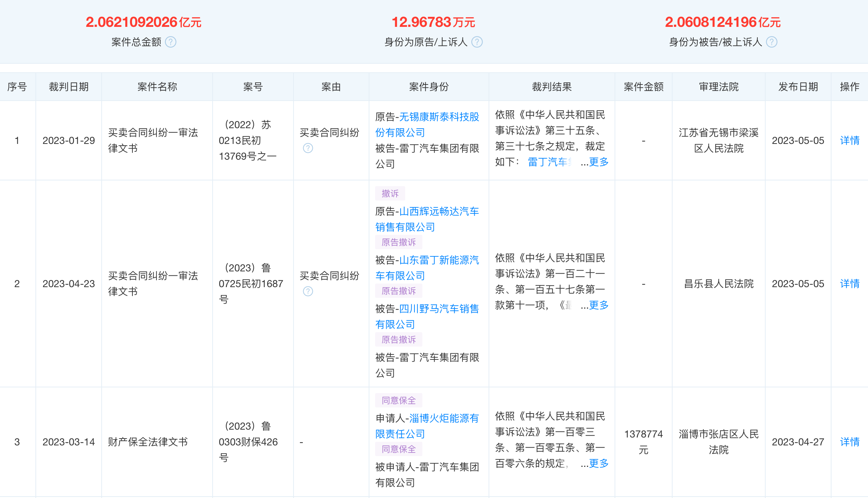
Task: Open 无锡康斯泰科技股份有限公司 company link
Action: (427, 125)
